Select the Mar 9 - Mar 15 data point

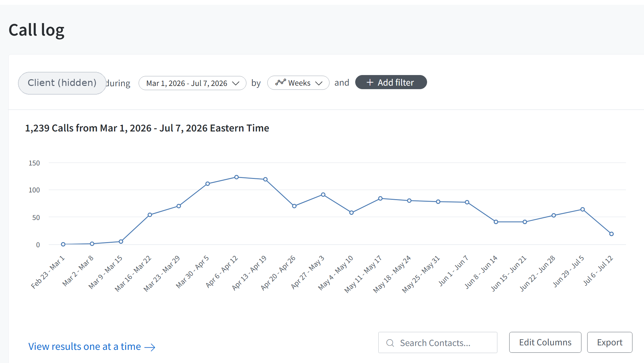(121, 241)
